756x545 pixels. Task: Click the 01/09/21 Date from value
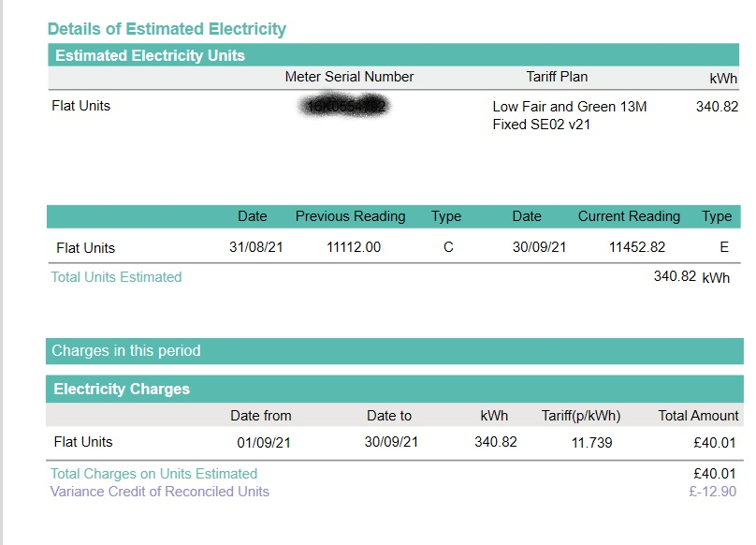264,443
